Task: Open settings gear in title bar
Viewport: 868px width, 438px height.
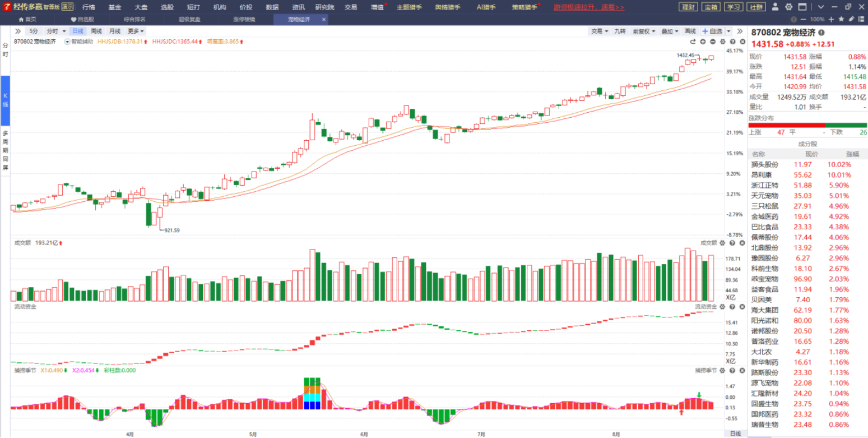Action: tap(789, 7)
